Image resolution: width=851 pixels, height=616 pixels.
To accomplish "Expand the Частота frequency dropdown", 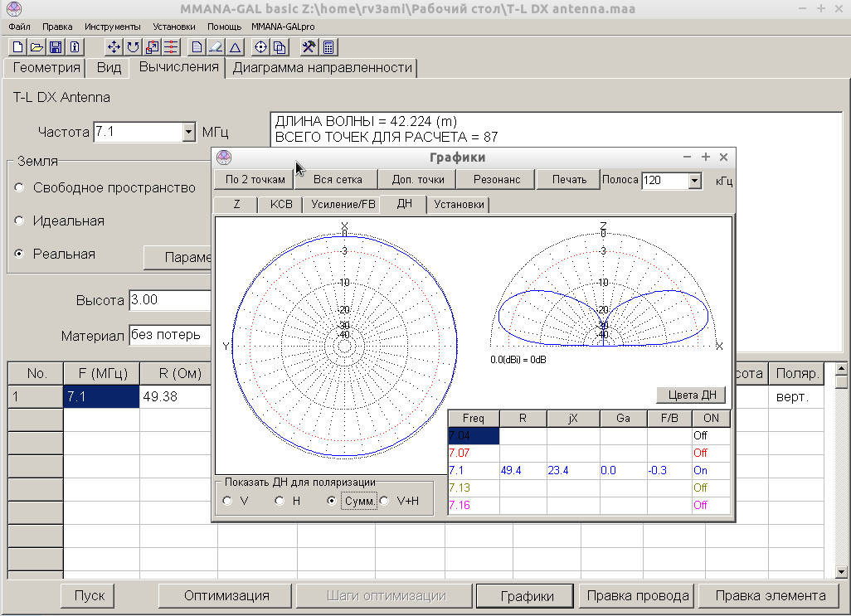I will click(188, 132).
